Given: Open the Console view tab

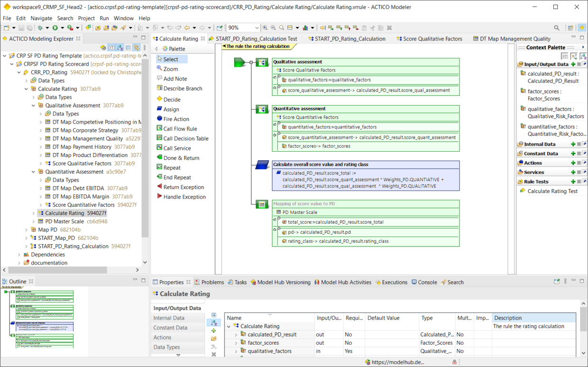Looking at the screenshot, I should pyautogui.click(x=427, y=282).
